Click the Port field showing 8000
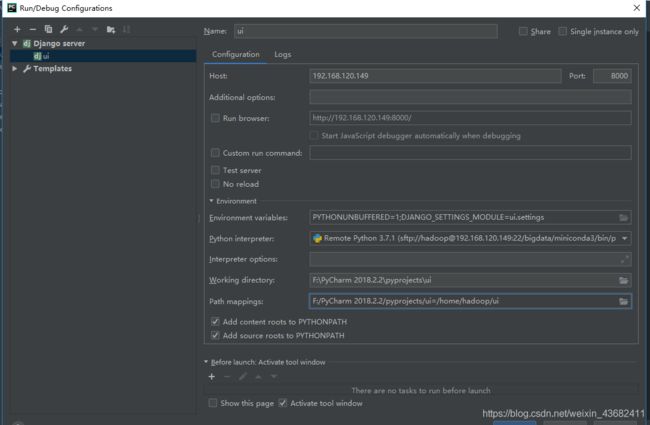The width and height of the screenshot is (650, 425). pyautogui.click(x=612, y=76)
